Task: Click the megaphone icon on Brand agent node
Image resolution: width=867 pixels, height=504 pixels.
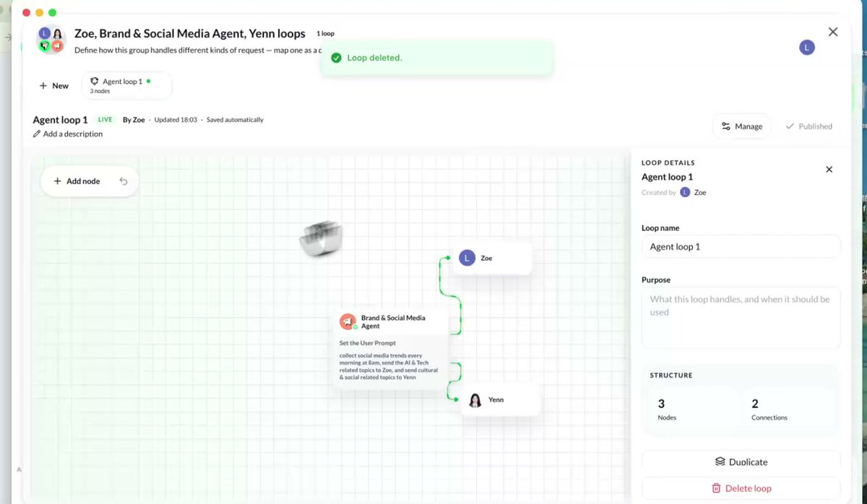Action: pos(348,321)
